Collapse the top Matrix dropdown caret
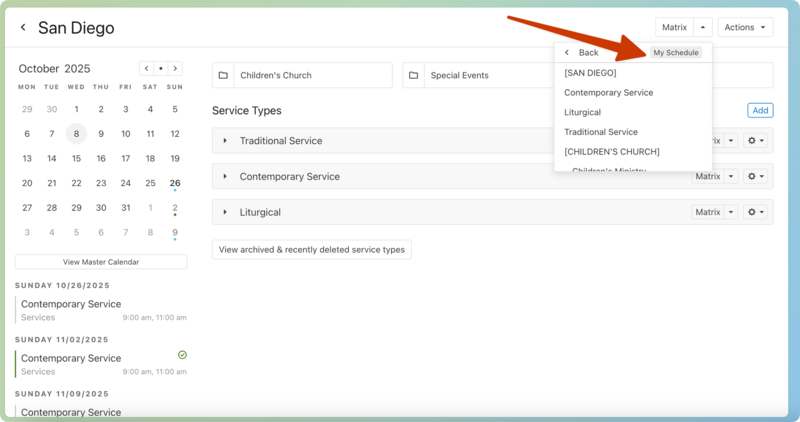 pos(703,28)
